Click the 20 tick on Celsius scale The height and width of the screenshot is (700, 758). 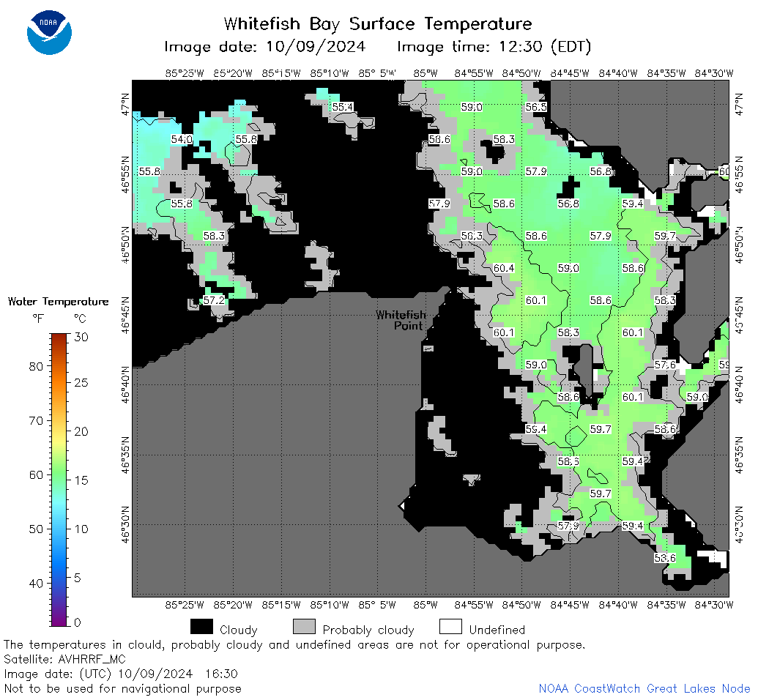[81, 431]
